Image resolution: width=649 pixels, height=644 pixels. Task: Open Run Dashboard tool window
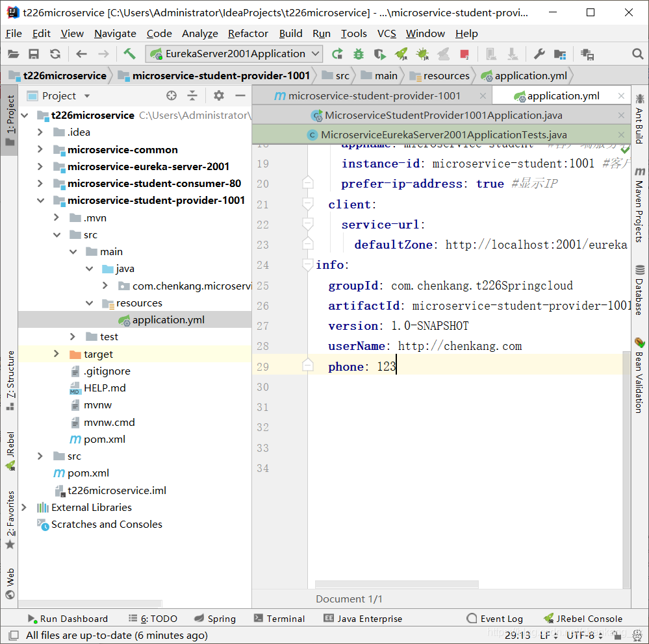tap(68, 619)
